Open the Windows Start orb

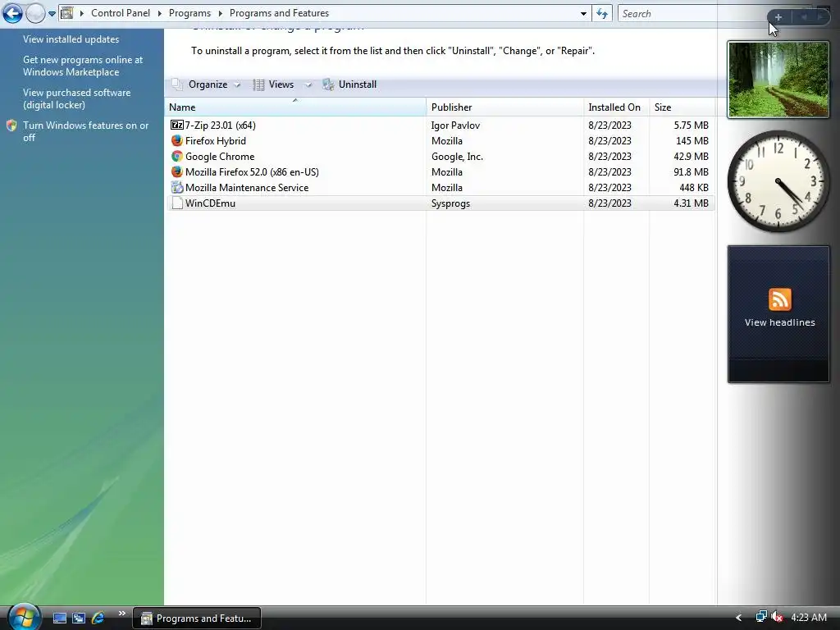tap(24, 617)
